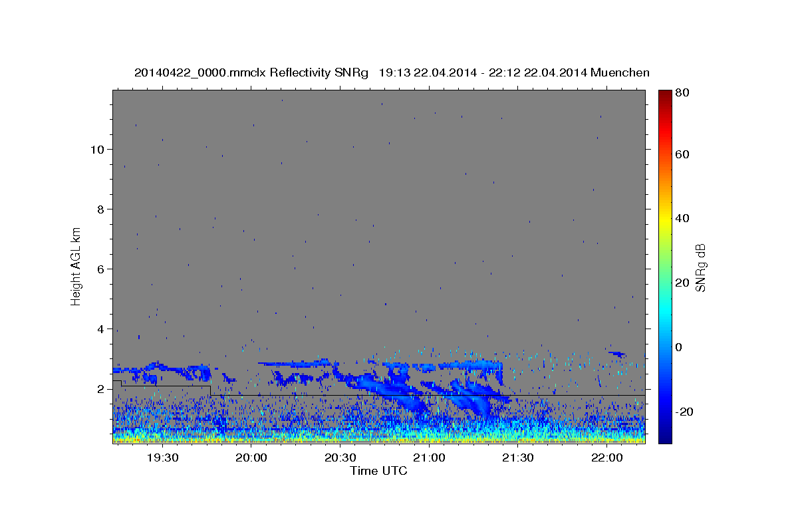The width and height of the screenshot is (798, 532).
Task: Click the colorbar value -20
Action: point(684,412)
